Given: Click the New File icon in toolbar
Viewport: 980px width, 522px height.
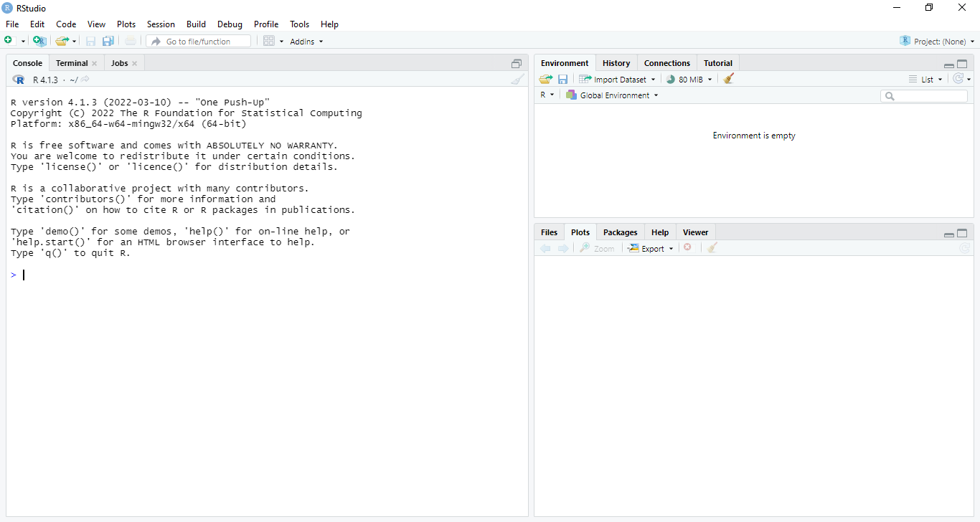Looking at the screenshot, I should [x=9, y=41].
